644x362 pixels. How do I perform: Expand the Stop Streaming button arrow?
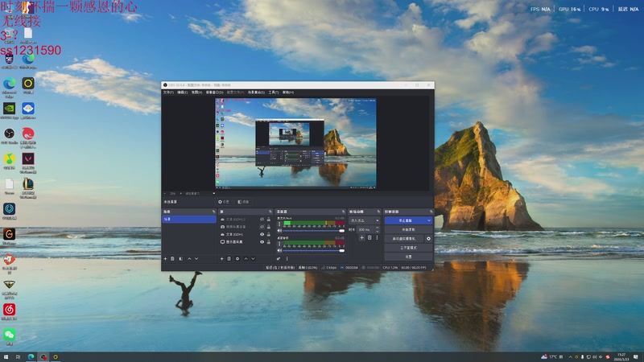(x=429, y=220)
